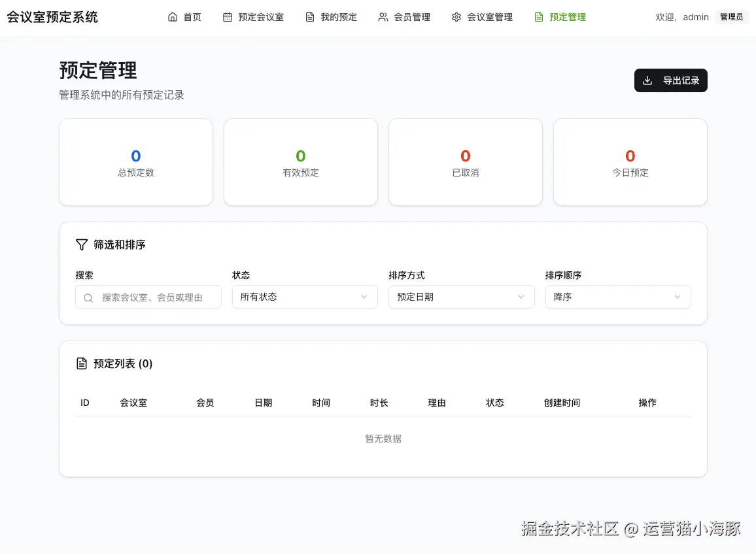Open the 排序方式 dropdown showing 预定日期
Image resolution: width=756 pixels, height=553 pixels.
tap(462, 297)
